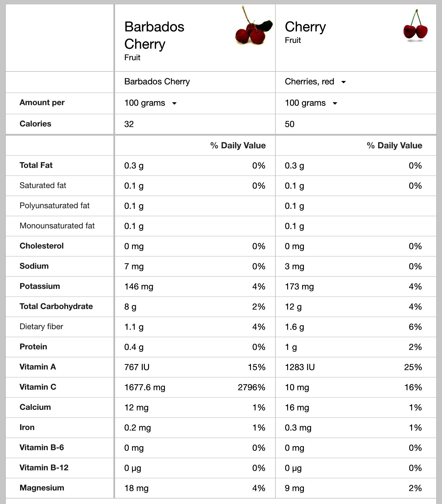Expand Barbados Cherry's 100 grams amount dropdown

[174, 103]
